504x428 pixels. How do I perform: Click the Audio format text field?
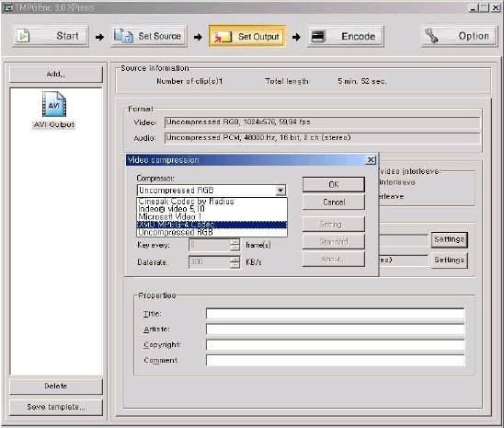click(323, 138)
